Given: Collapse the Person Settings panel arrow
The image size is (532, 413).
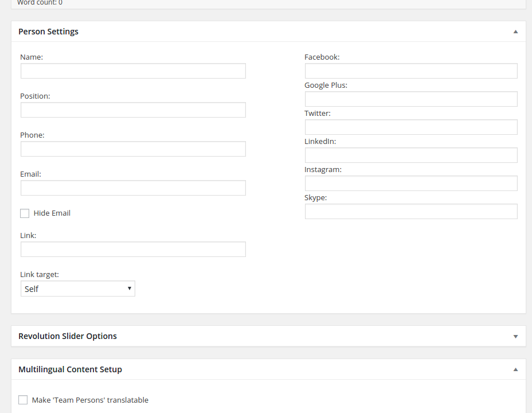Looking at the screenshot, I should [515, 32].
